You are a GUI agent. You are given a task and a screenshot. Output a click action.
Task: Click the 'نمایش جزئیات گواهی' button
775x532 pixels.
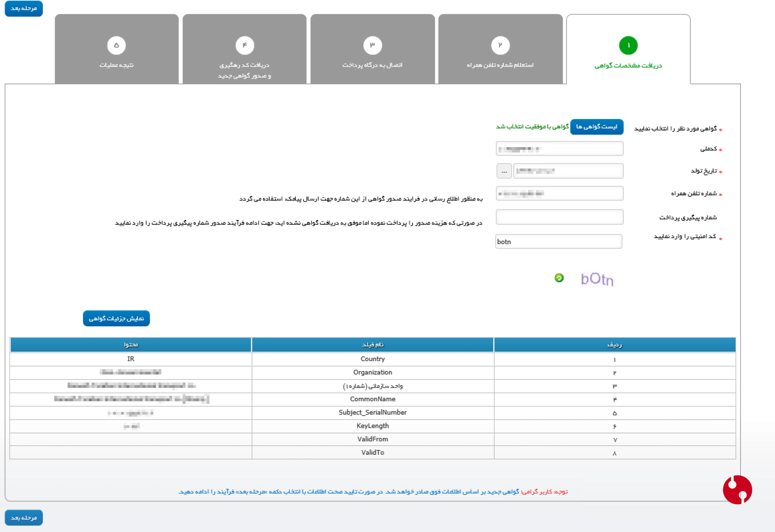116,318
